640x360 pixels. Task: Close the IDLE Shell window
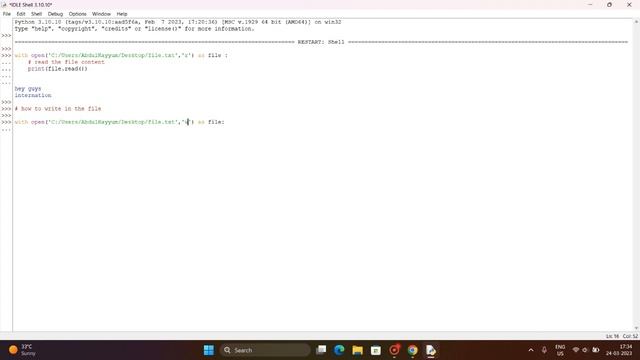(x=629, y=4)
